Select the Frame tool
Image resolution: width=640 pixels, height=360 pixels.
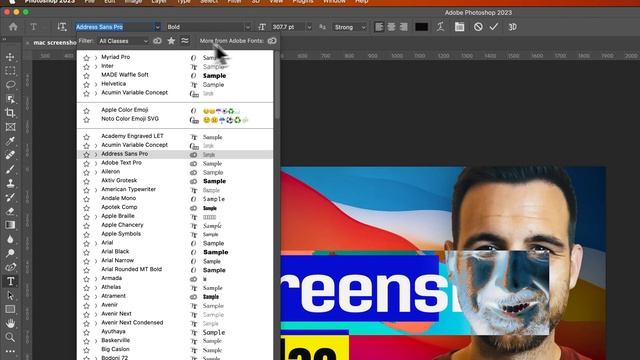(x=11, y=127)
